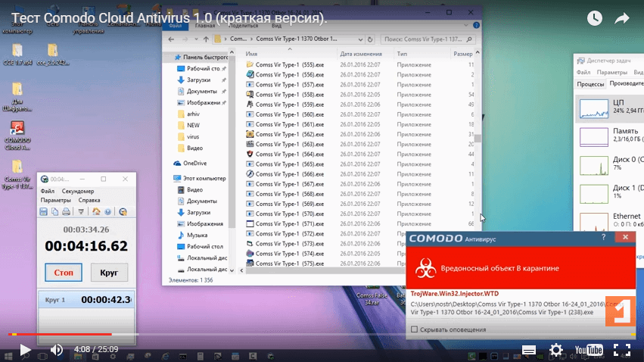Select Память graph in Task Manager
This screenshot has width=644, height=362.
tap(610, 136)
